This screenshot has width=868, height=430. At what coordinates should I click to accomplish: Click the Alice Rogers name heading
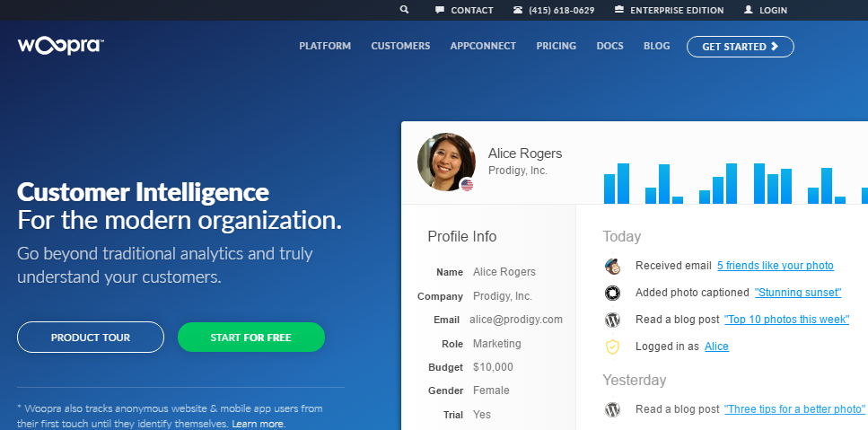click(x=525, y=154)
